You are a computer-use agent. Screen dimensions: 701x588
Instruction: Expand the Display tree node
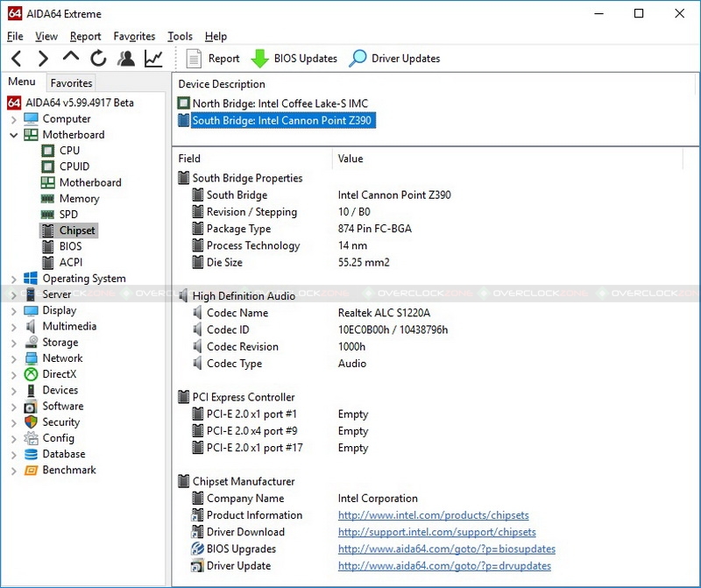(13, 311)
